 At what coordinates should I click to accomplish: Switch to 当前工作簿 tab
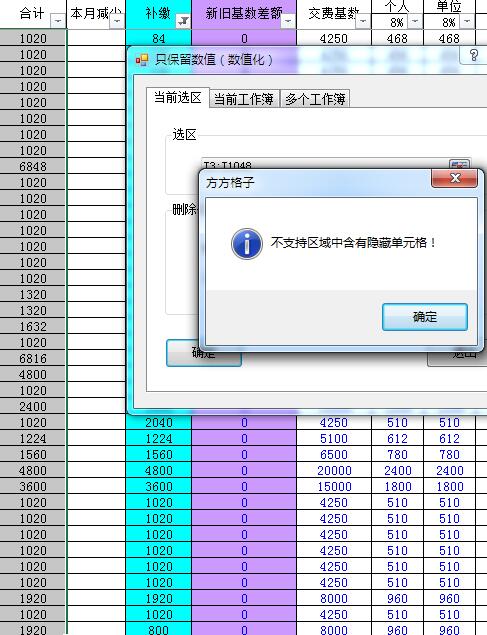tap(244, 99)
